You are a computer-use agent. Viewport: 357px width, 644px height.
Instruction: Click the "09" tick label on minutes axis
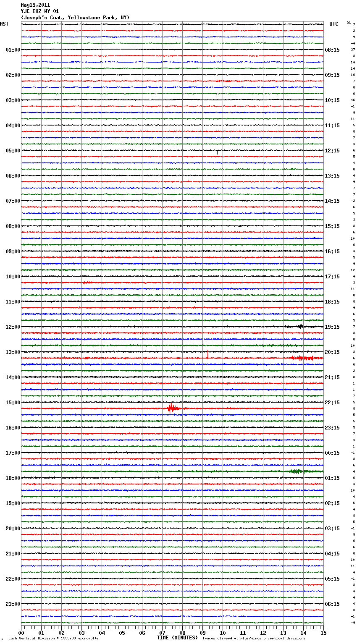202,633
